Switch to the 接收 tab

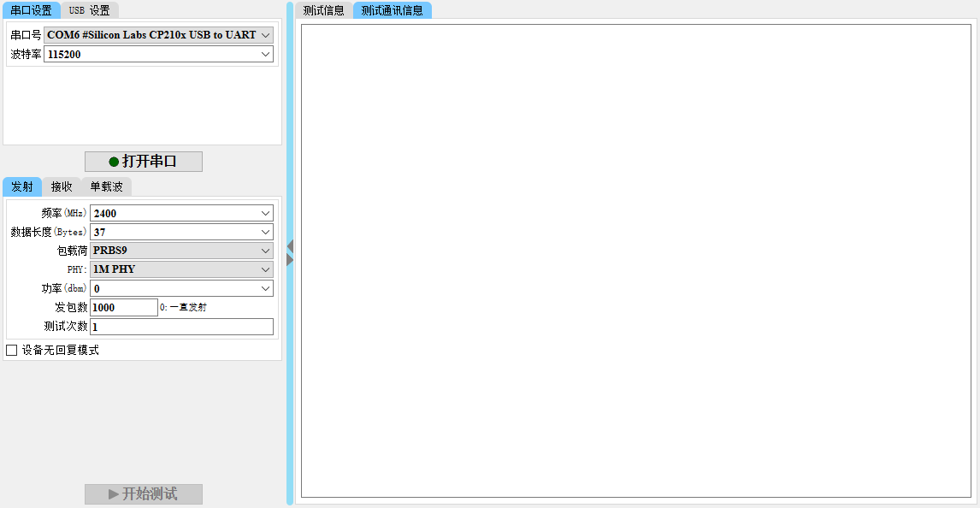(61, 186)
